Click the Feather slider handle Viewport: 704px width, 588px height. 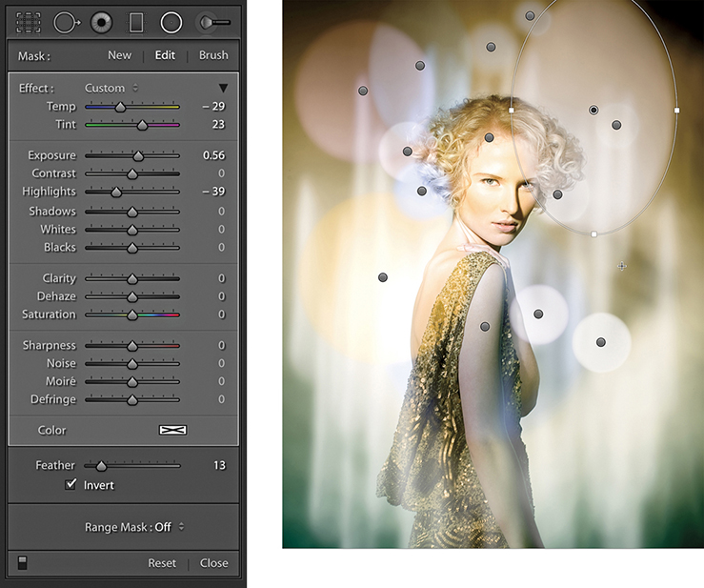[101, 465]
